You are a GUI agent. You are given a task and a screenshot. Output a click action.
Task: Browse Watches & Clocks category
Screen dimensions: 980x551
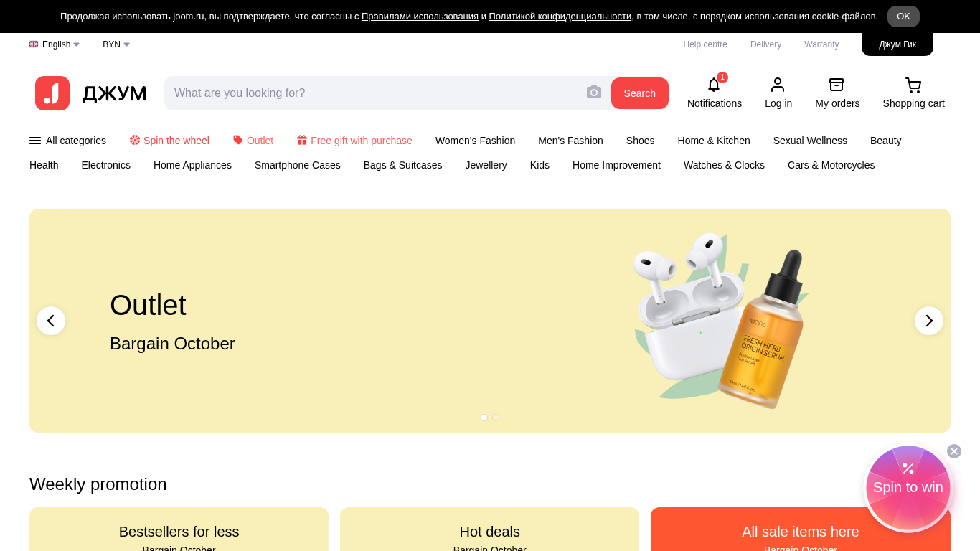tap(724, 165)
